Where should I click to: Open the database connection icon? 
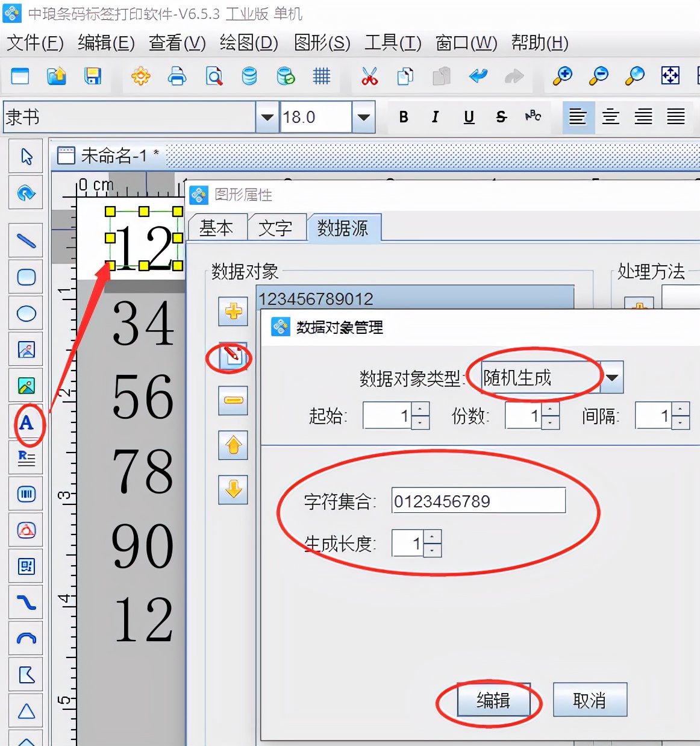coord(249,77)
